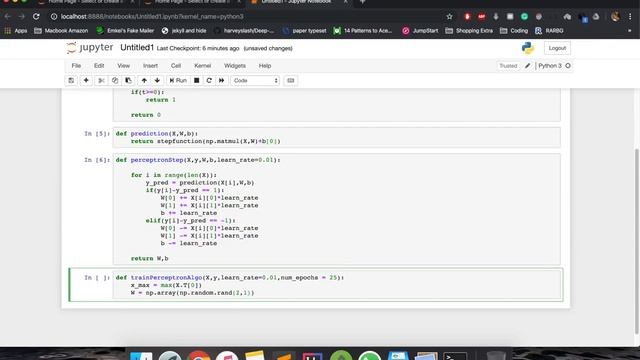This screenshot has height=360, width=640.
Task: Select cell via In [6] prompt
Action: pos(97,160)
